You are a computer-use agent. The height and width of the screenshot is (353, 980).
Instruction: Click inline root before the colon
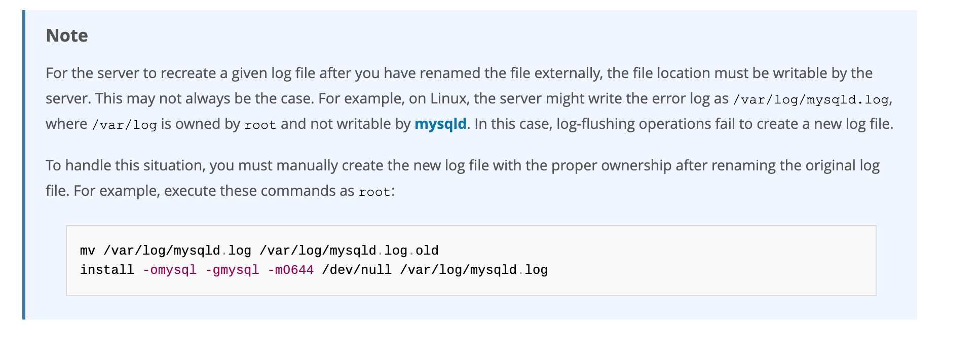pos(374,192)
